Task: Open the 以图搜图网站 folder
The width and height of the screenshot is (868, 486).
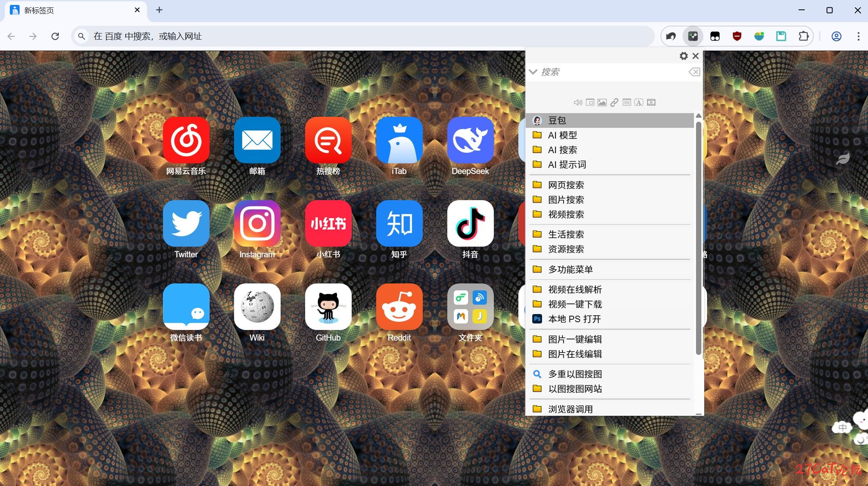Action: (610, 389)
